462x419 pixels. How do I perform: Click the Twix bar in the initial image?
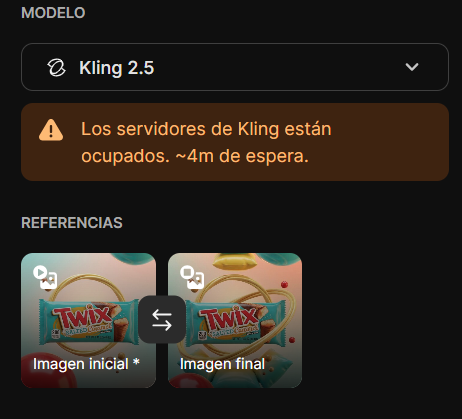point(88,321)
